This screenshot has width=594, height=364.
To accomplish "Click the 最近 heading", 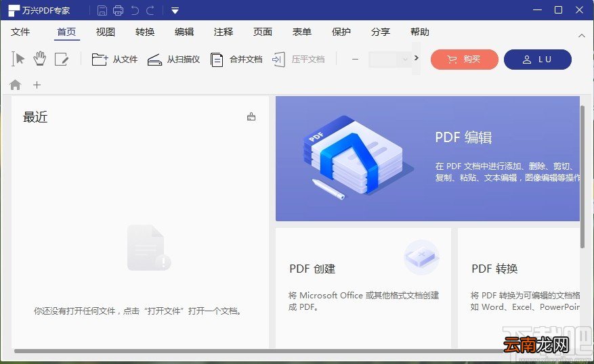I will pyautogui.click(x=35, y=117).
